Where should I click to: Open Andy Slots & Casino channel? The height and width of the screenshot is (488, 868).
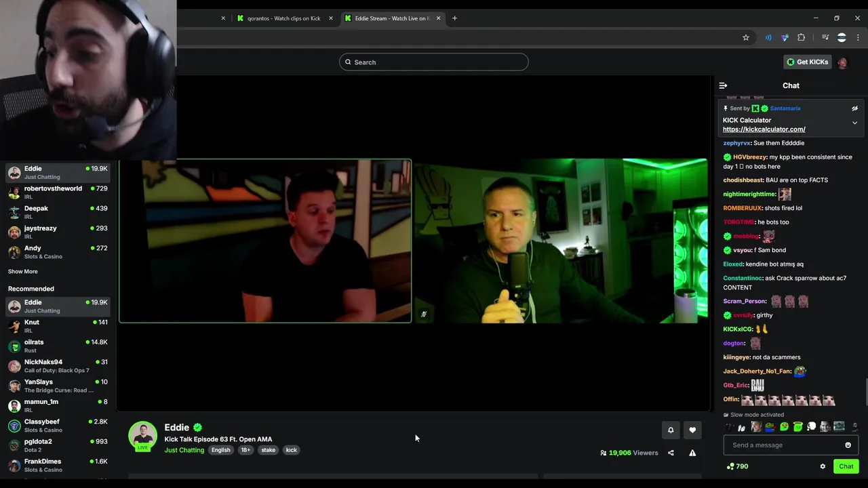click(58, 252)
